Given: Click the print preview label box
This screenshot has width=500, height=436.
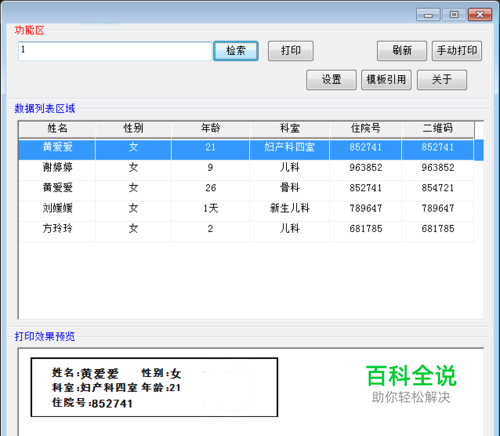Looking at the screenshot, I should point(154,387).
